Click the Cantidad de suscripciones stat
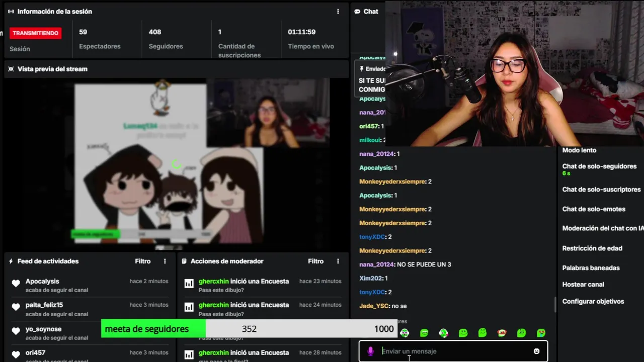This screenshot has height=362, width=644. (x=239, y=51)
